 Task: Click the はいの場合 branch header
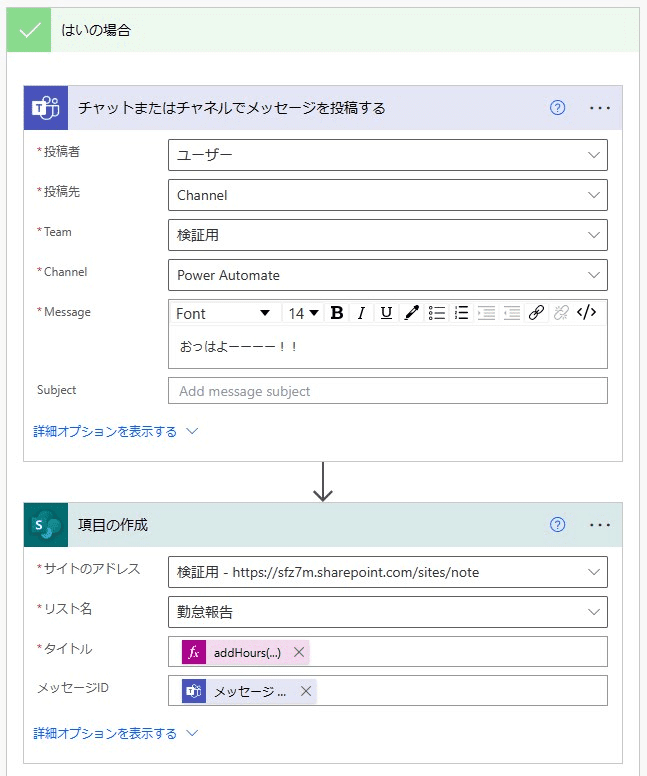(x=323, y=30)
